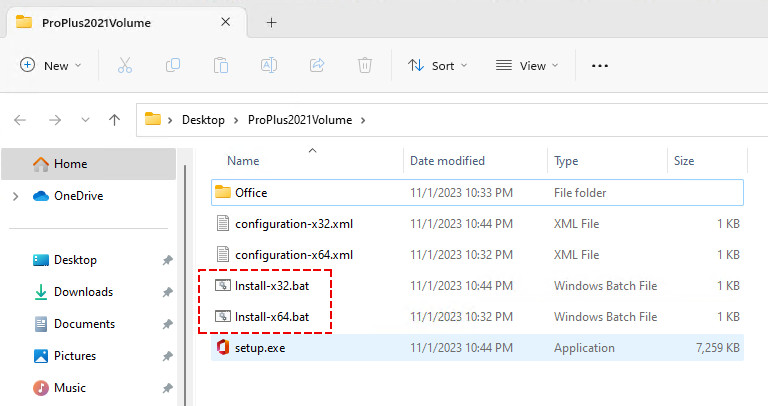Click the configuration-x32.xml document icon
This screenshot has height=406, width=768.
[223, 223]
